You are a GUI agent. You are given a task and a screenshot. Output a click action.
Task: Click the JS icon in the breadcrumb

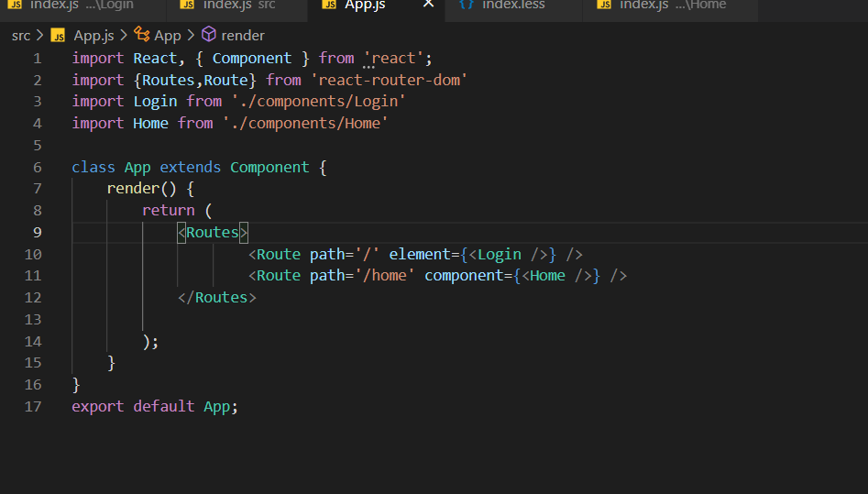[x=58, y=36]
